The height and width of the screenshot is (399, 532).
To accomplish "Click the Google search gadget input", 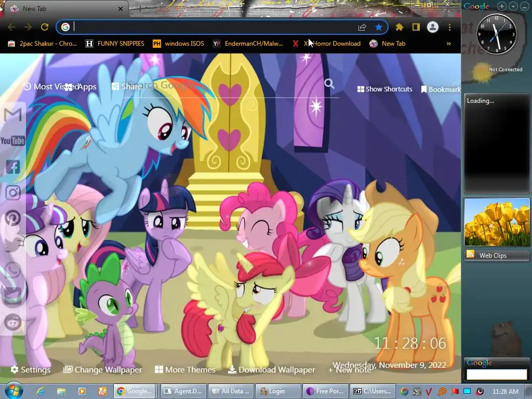I will point(497,374).
